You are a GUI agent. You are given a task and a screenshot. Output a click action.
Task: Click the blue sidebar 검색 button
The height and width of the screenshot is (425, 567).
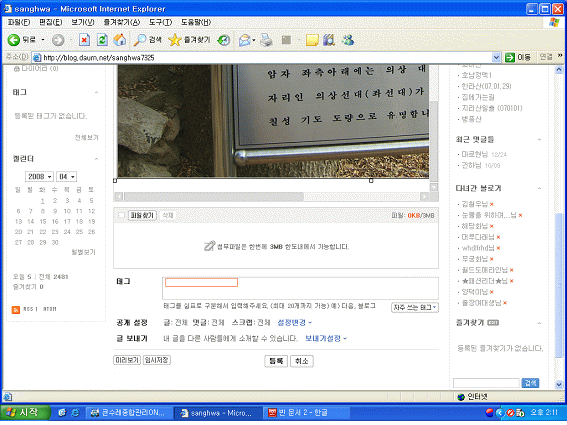[x=530, y=383]
